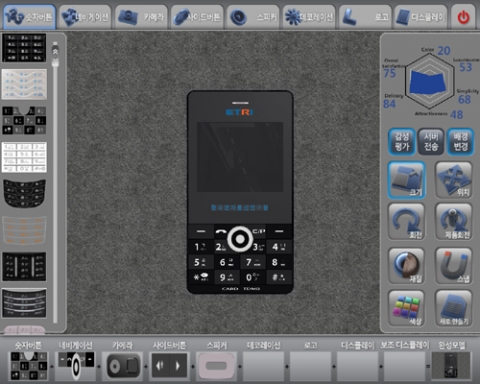
Task: Click the 완성모델 finished model preview
Action: (451, 366)
